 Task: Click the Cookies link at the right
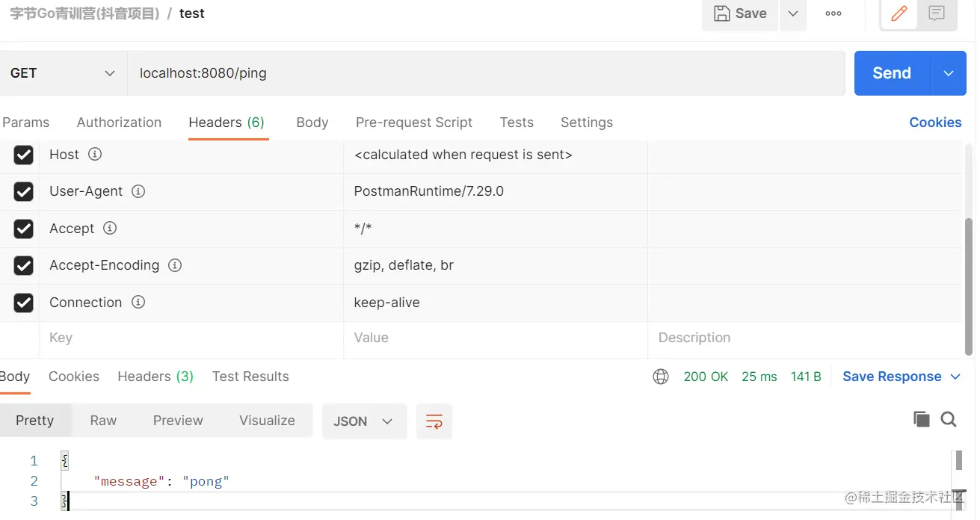click(x=935, y=123)
